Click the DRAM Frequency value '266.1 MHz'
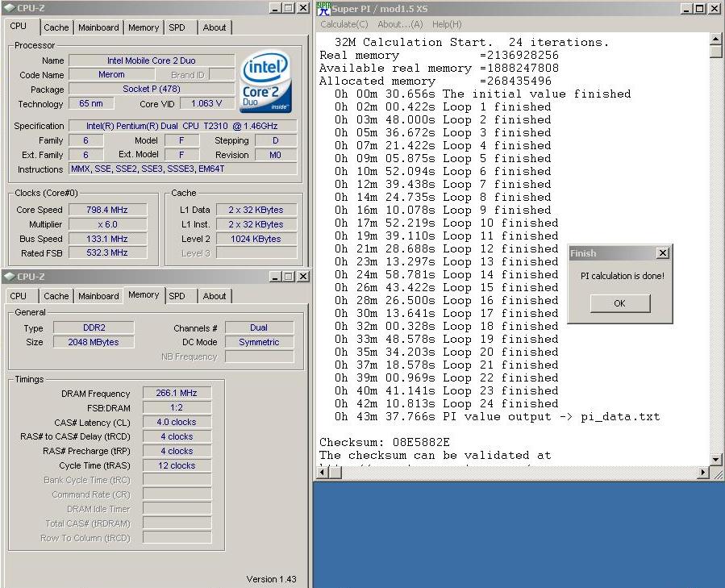This screenshot has height=588, width=725. pos(177,393)
